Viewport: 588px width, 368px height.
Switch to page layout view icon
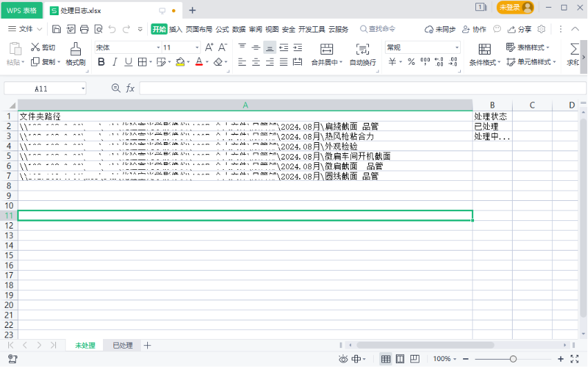[400, 359]
